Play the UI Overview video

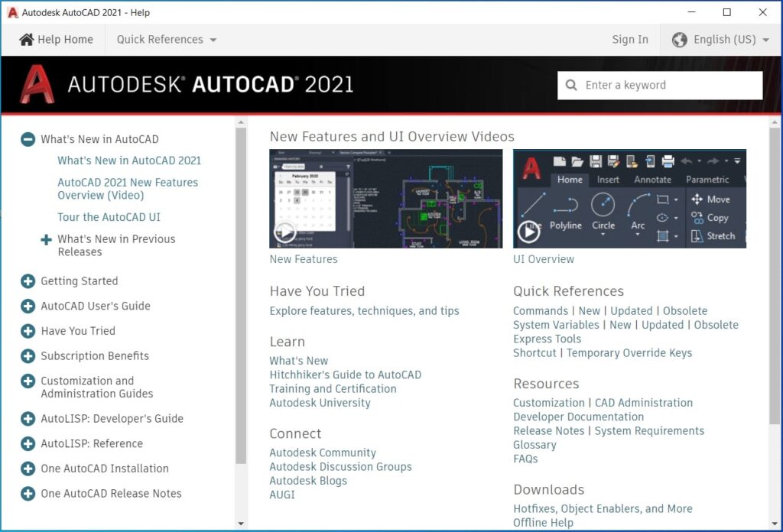point(529,232)
